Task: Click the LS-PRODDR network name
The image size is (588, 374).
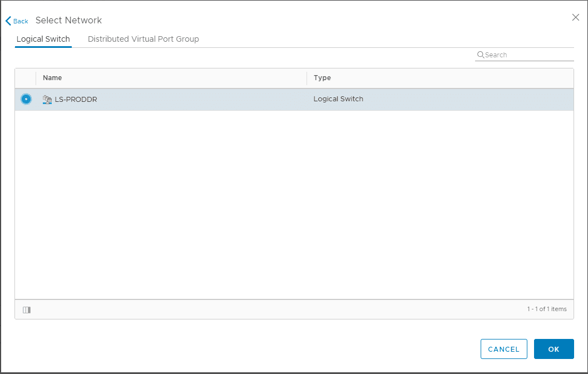Action: (76, 100)
